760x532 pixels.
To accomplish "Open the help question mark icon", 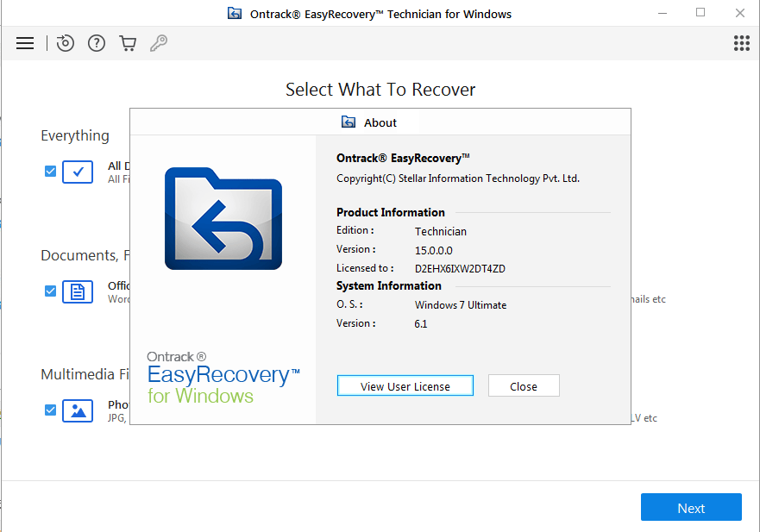I will point(97,43).
